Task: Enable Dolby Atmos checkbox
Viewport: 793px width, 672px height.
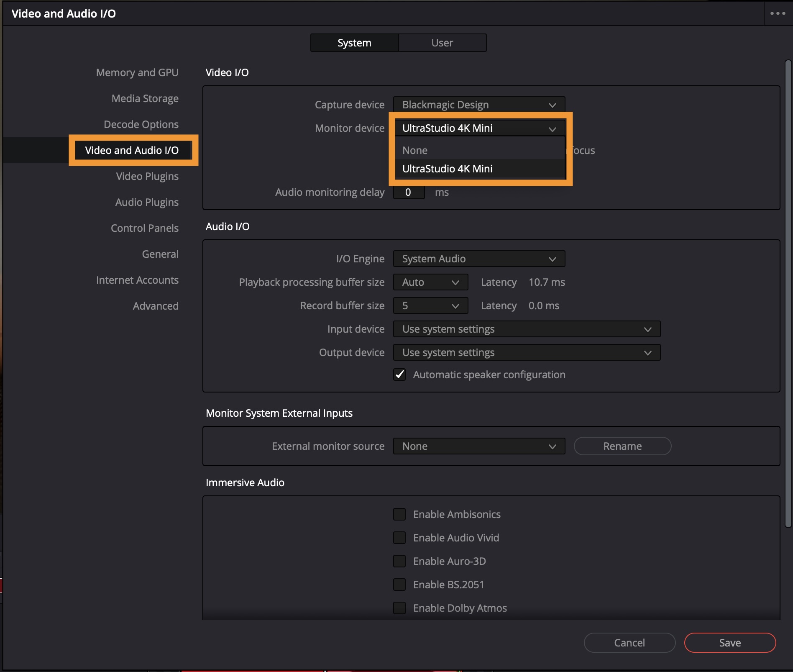Action: tap(399, 608)
